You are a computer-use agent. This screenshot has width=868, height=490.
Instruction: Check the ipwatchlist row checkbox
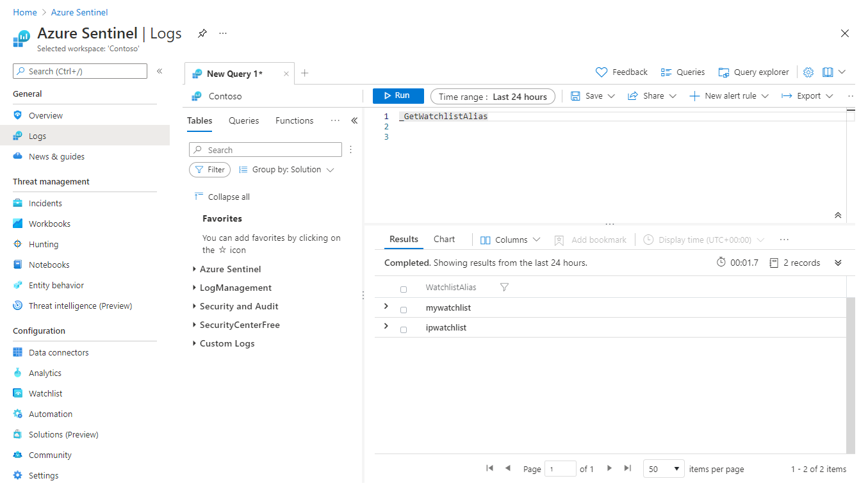(404, 330)
